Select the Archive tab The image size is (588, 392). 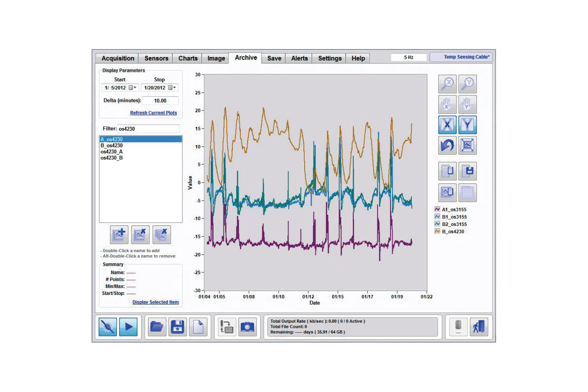245,58
